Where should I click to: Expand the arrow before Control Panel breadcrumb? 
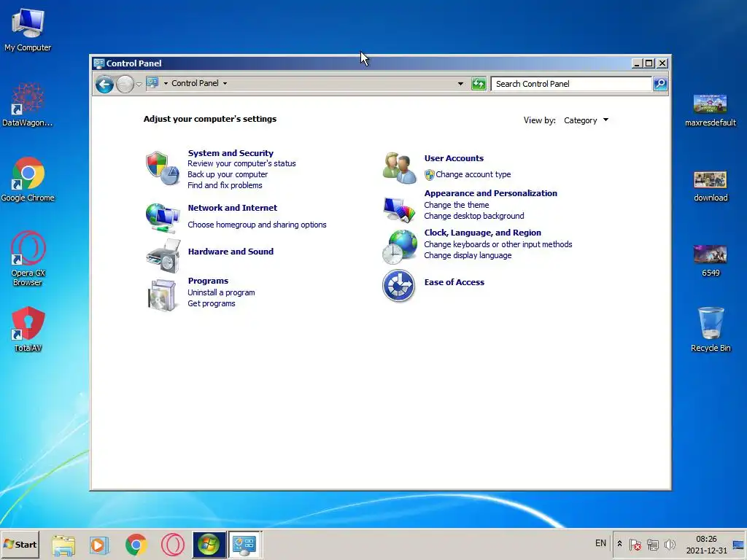[x=166, y=83]
